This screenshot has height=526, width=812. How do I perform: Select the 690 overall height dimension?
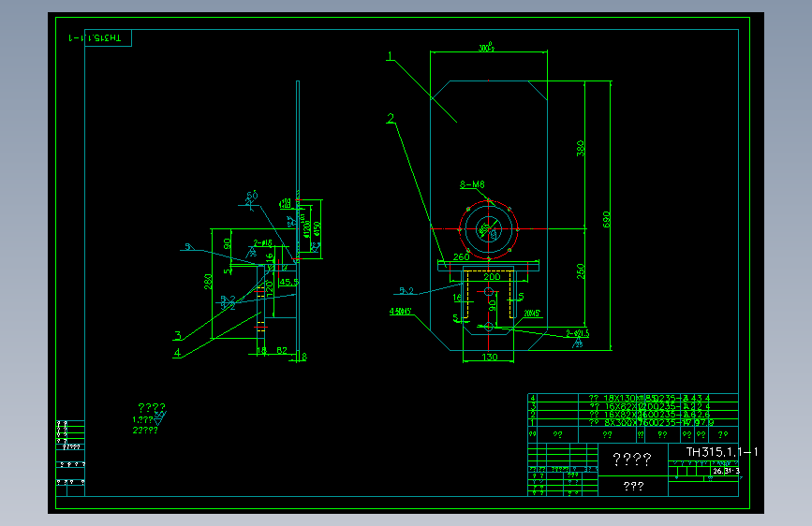pos(606,220)
